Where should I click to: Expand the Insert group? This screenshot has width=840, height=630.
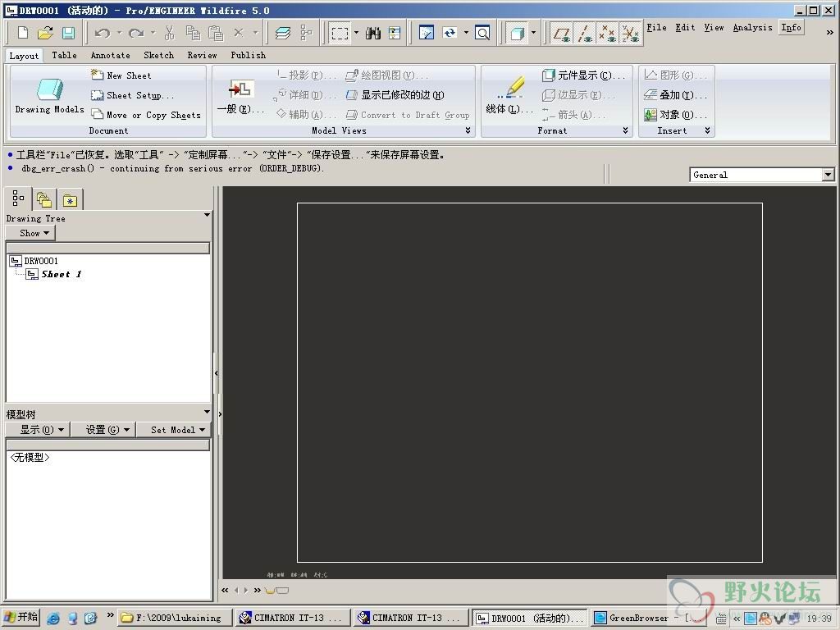coord(707,130)
